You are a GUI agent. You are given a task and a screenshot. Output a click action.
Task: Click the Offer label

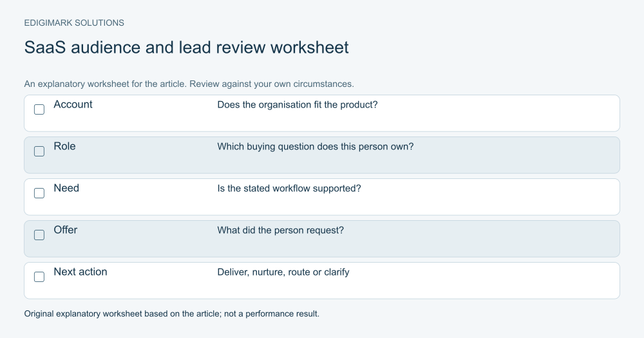pyautogui.click(x=65, y=230)
